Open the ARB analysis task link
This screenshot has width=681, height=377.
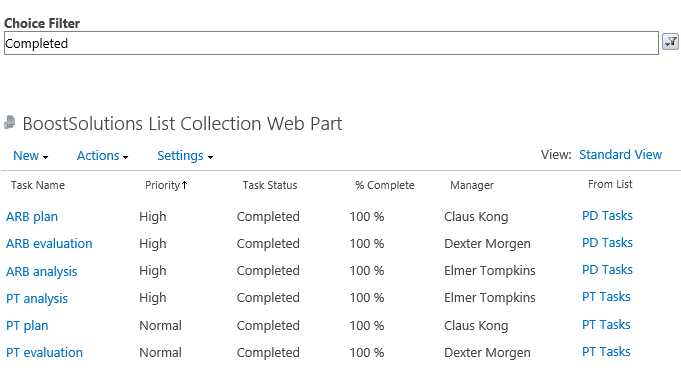click(x=42, y=271)
